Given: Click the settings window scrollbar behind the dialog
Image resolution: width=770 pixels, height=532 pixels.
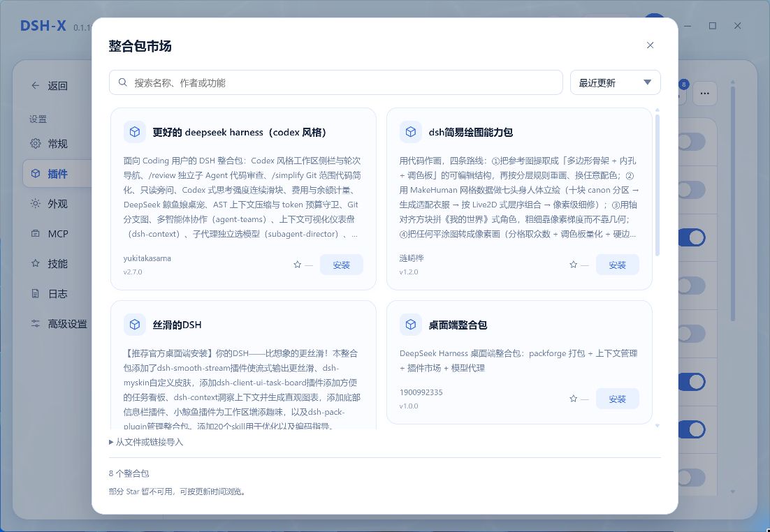Looking at the screenshot, I should click(733, 204).
